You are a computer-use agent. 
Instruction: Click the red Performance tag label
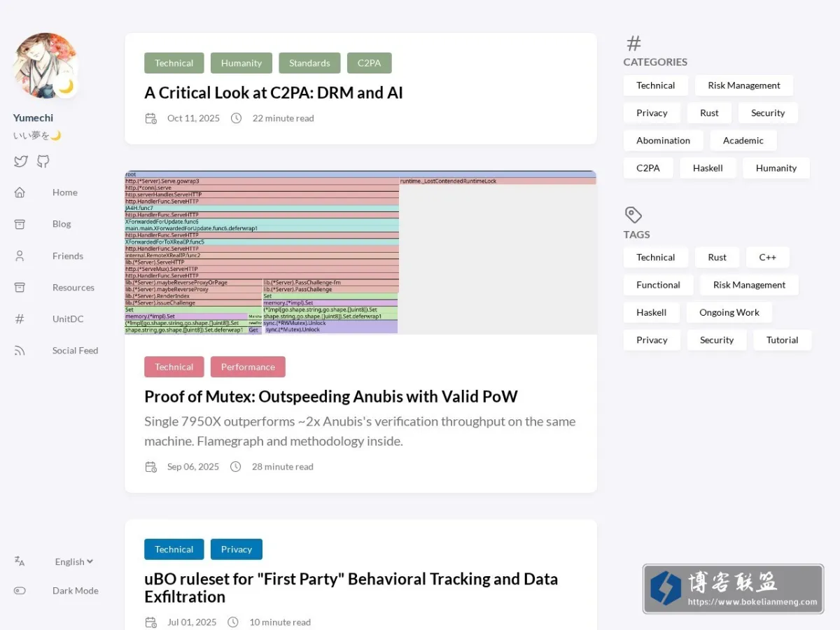click(x=248, y=367)
